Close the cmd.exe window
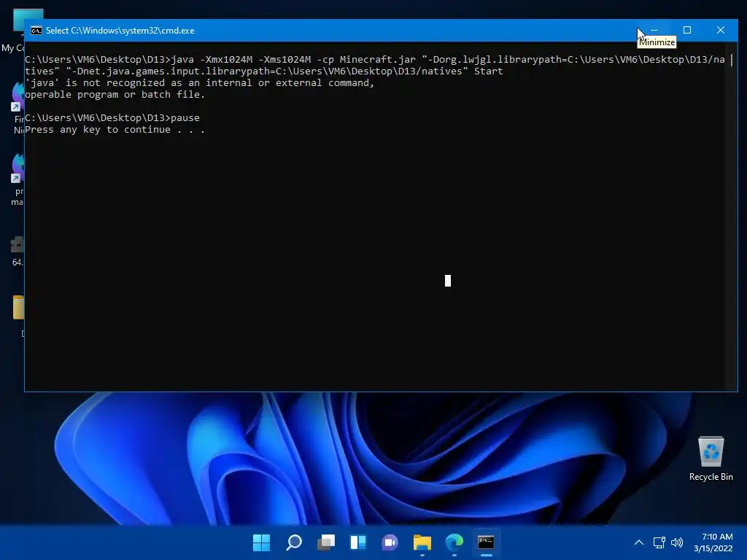The height and width of the screenshot is (560, 747). [x=720, y=30]
